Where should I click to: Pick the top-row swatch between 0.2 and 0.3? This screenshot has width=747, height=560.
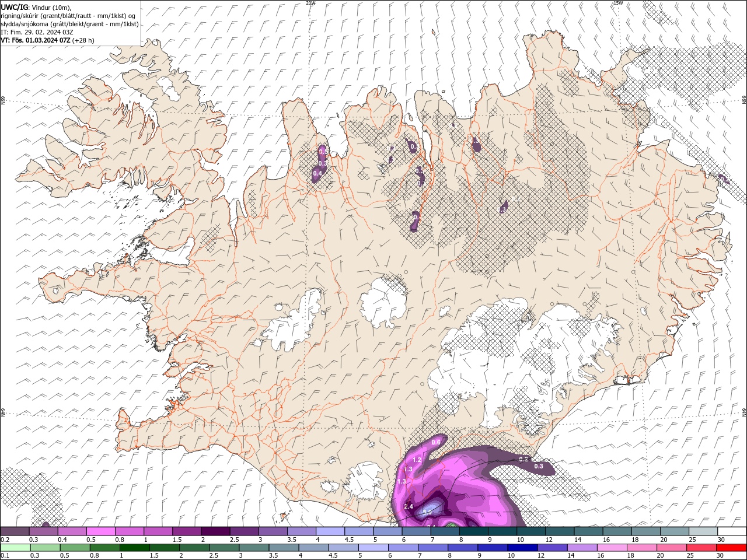click(x=15, y=531)
